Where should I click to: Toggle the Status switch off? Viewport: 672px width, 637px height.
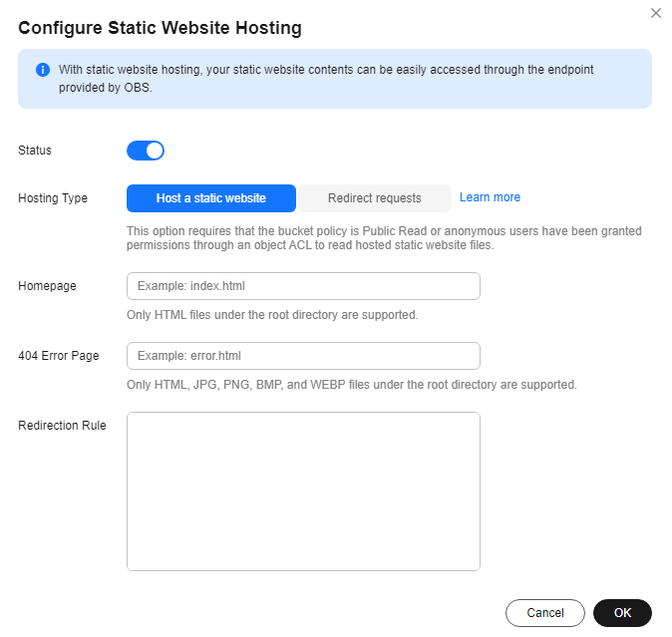click(146, 151)
